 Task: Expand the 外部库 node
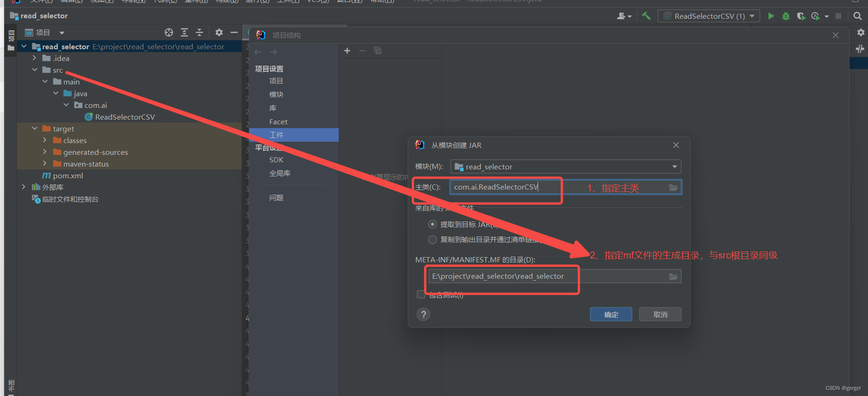tap(23, 187)
